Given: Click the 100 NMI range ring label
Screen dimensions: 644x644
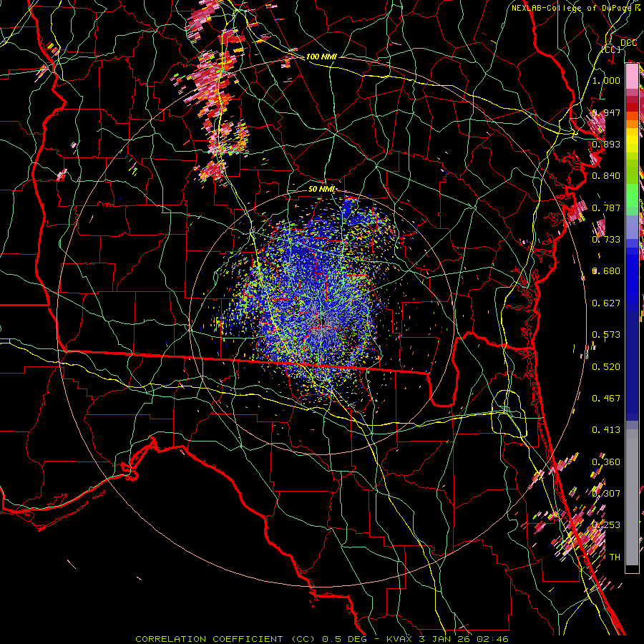Looking at the screenshot, I should tap(321, 57).
